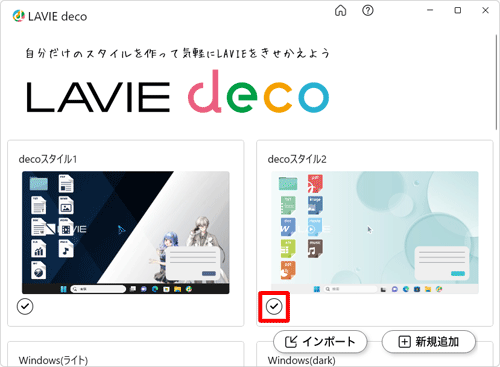Click the decoスタイル2 title text
500x367 pixels.
[x=297, y=159]
